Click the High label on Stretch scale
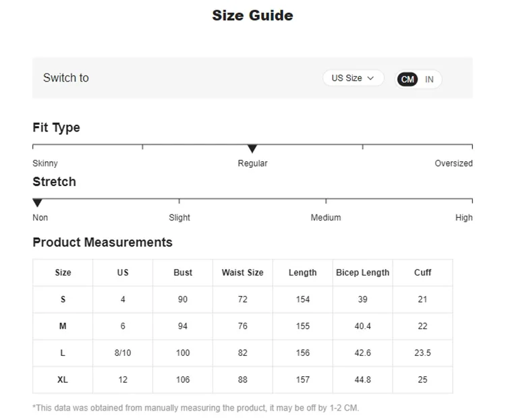This screenshot has width=506, height=420. 463,218
